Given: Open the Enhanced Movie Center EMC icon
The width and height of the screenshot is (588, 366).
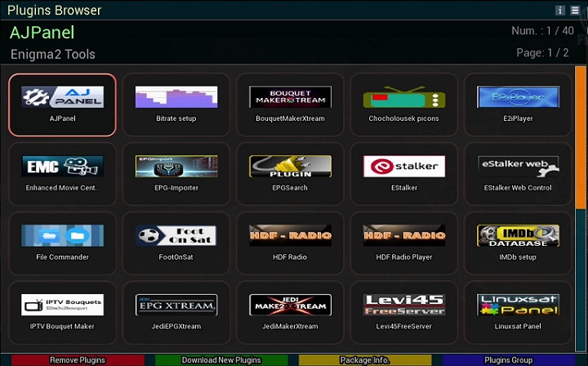Looking at the screenshot, I should point(62,166).
